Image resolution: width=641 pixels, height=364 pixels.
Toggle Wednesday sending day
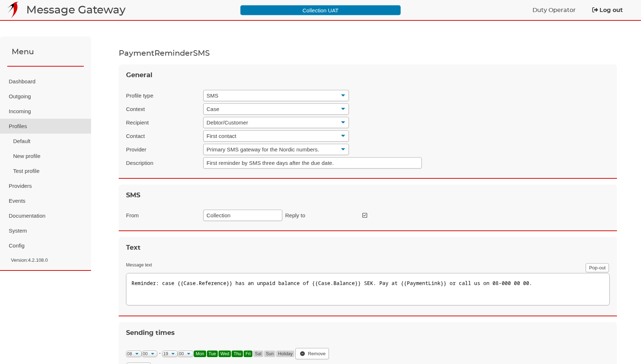(x=225, y=354)
